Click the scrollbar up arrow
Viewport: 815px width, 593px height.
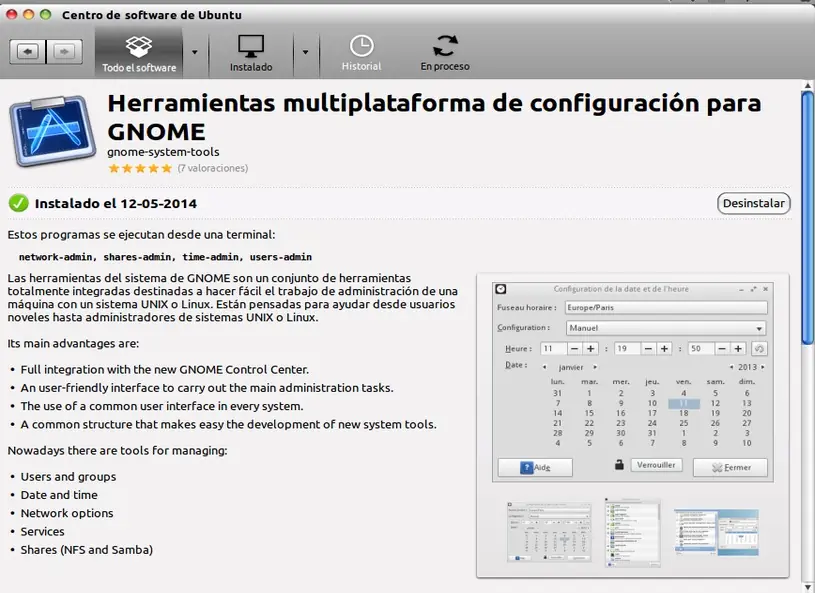coord(807,85)
